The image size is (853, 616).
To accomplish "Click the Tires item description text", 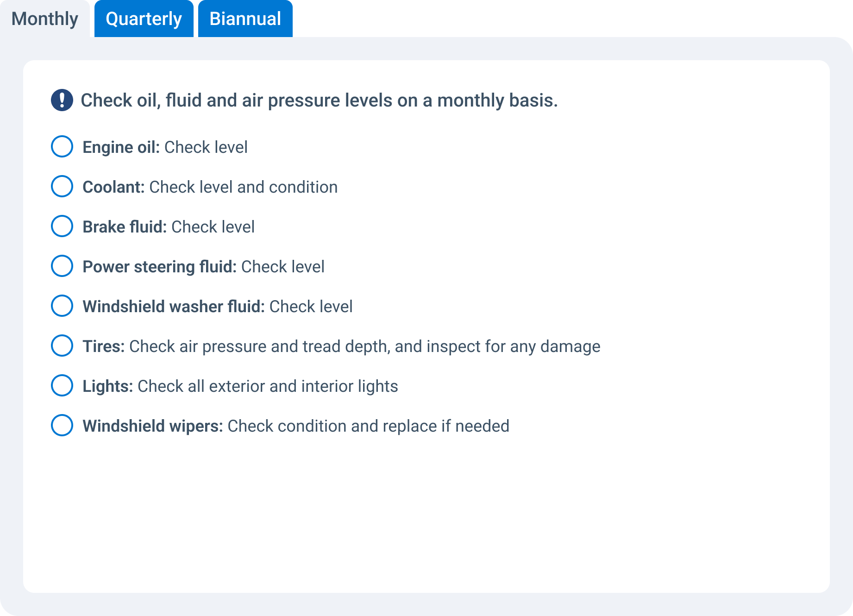I will pos(364,346).
